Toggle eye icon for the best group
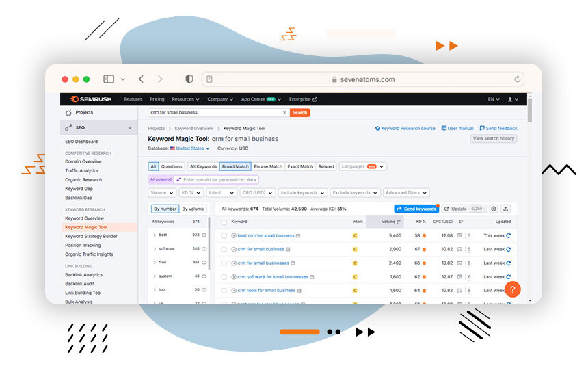588x368 pixels. [x=204, y=235]
